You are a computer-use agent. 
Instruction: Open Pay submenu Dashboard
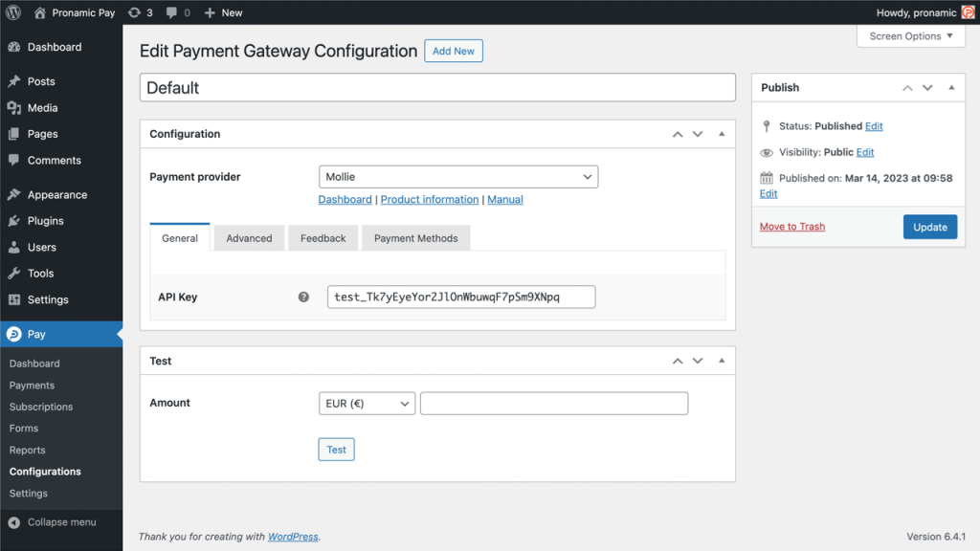coord(34,364)
